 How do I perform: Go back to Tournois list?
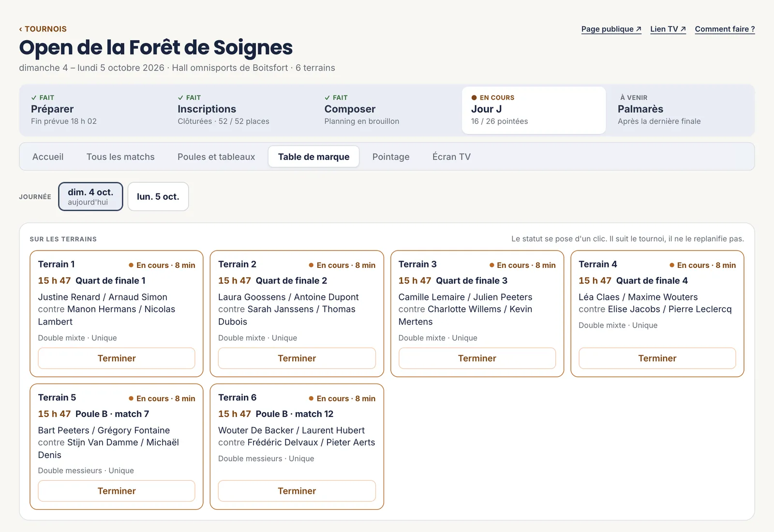click(x=43, y=29)
